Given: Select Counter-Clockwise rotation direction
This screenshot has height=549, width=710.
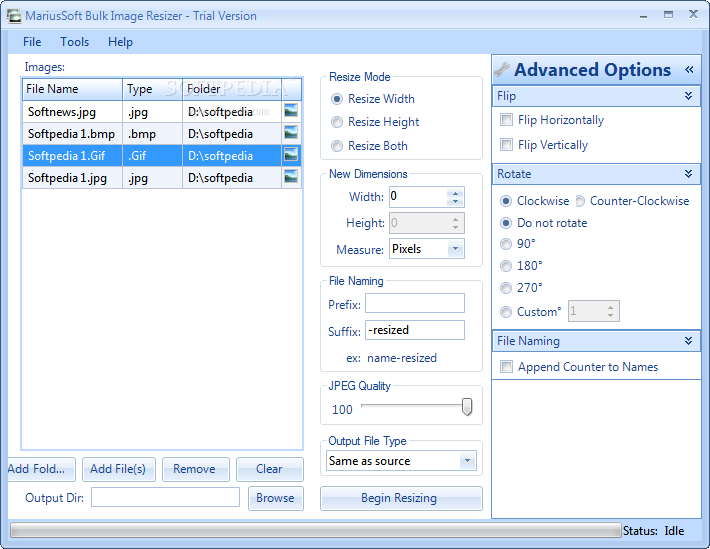Looking at the screenshot, I should tap(580, 201).
